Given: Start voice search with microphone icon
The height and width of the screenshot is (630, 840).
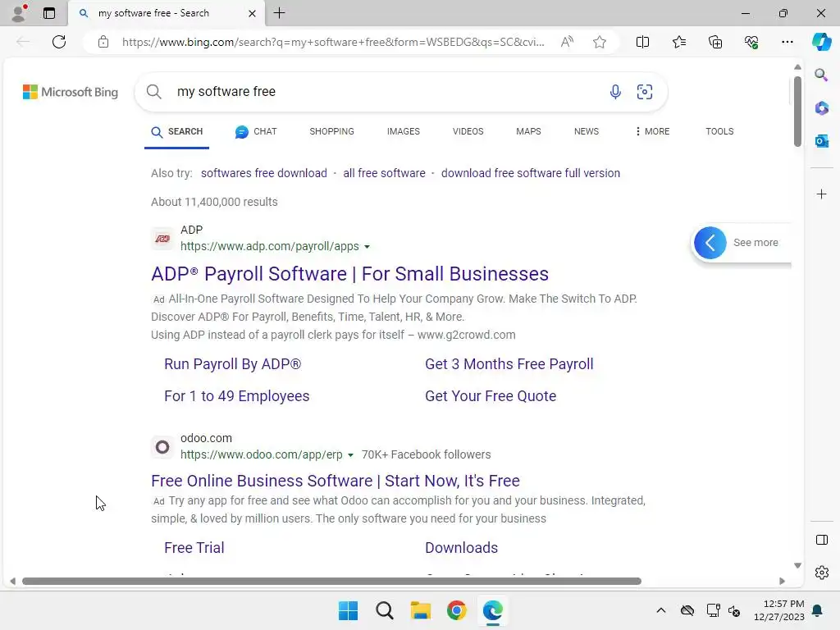Looking at the screenshot, I should [615, 92].
